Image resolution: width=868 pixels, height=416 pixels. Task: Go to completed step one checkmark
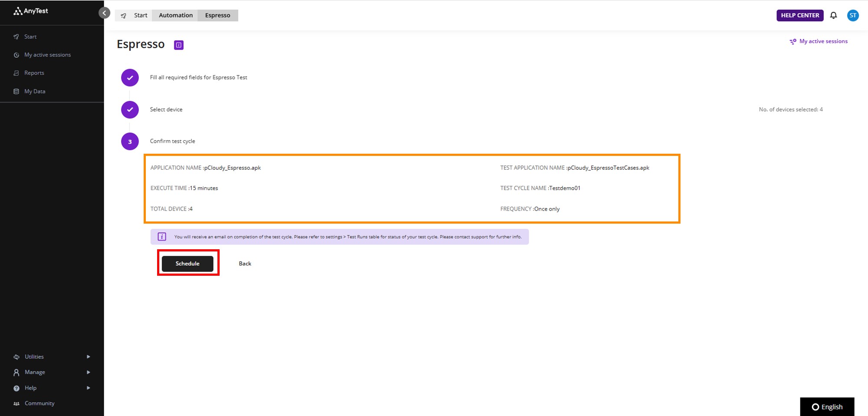pyautogui.click(x=130, y=78)
